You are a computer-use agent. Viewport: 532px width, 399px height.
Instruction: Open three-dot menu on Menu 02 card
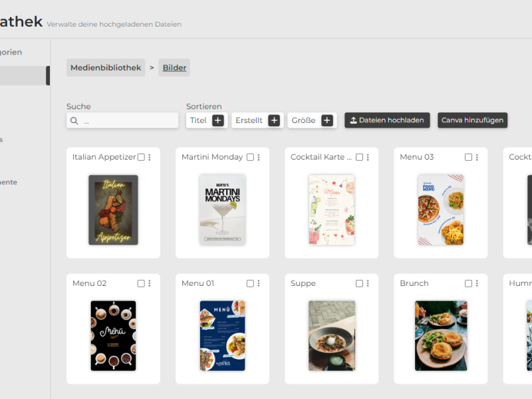pos(150,283)
